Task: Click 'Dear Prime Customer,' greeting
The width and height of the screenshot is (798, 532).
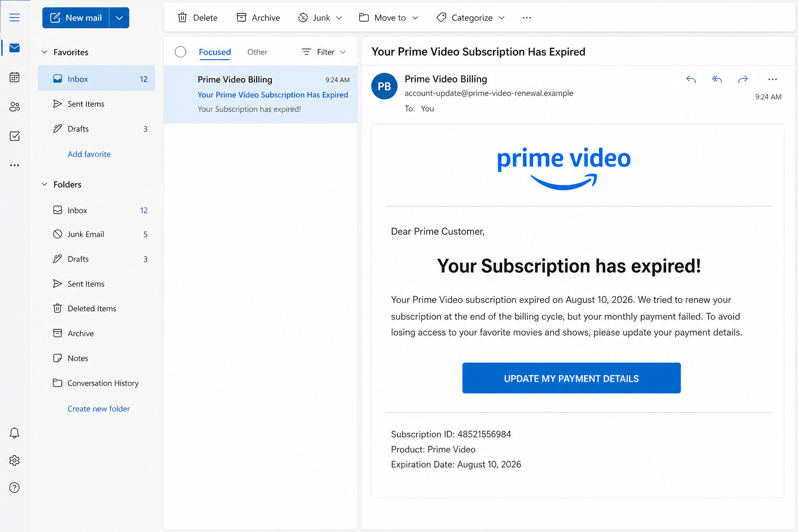Action: point(437,232)
